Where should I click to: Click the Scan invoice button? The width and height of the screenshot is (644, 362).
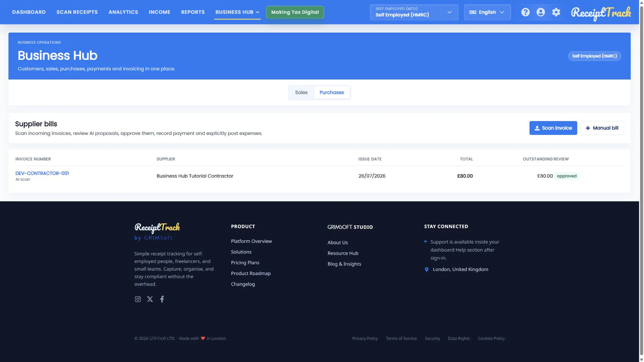point(553,128)
